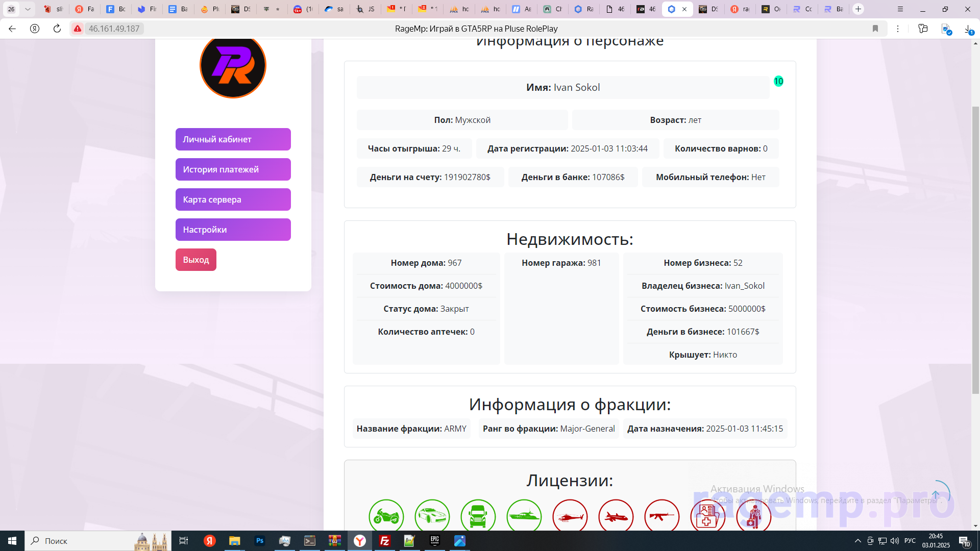The image size is (980, 551).
Task: Click the motorcycle license icon
Action: [x=386, y=516]
